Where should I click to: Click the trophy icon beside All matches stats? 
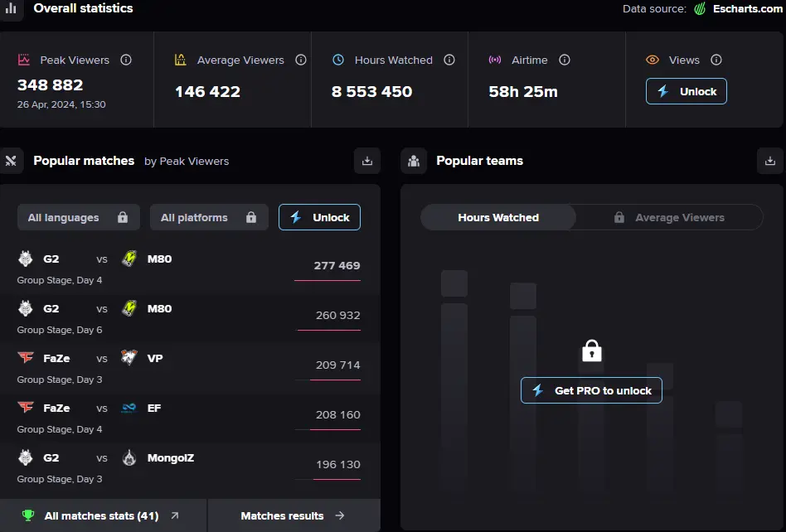28,515
